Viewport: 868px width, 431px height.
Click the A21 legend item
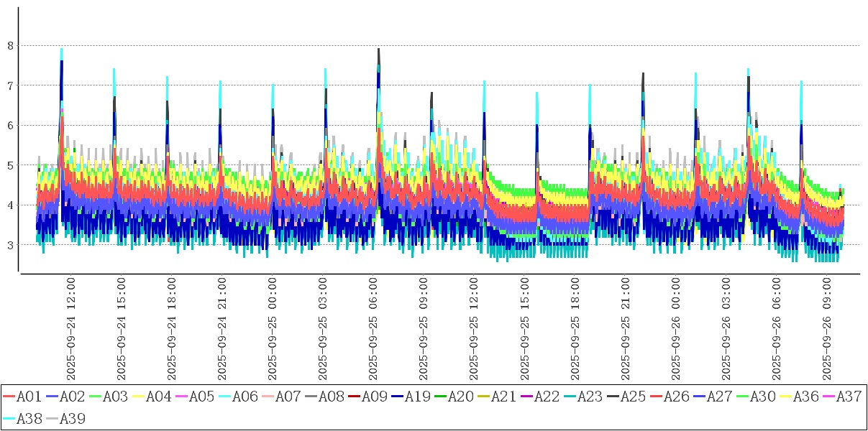pos(497,397)
